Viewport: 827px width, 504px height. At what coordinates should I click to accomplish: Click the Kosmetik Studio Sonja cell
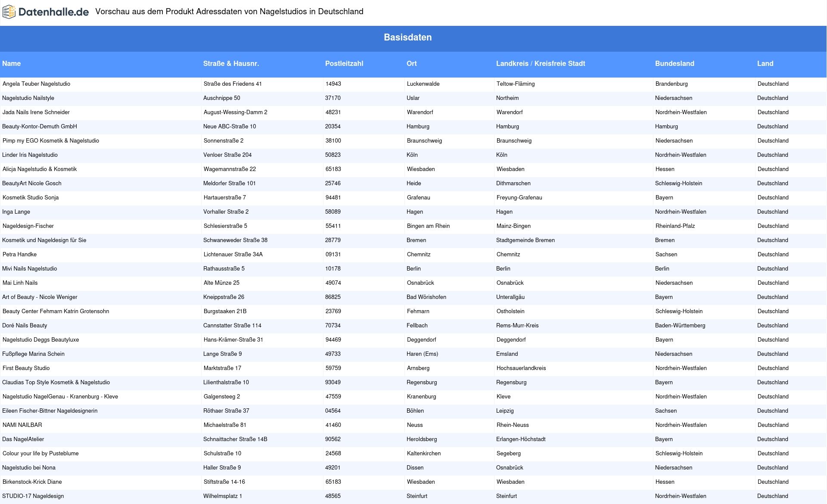click(x=31, y=198)
